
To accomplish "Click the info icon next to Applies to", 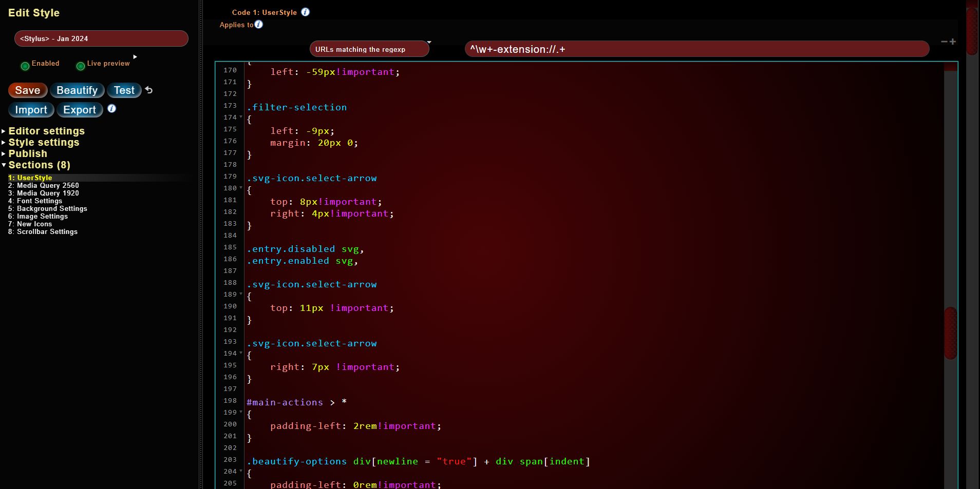I will point(259,24).
